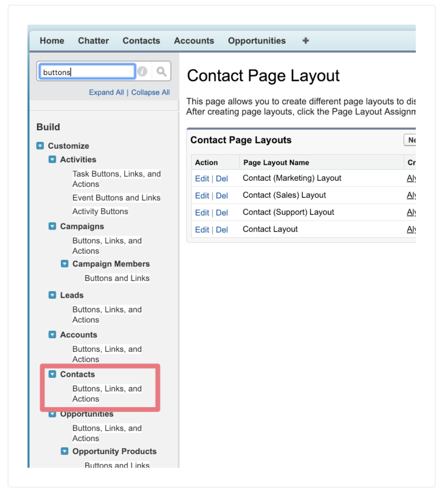Open the Chatter tab
448x499 pixels.
93,41
